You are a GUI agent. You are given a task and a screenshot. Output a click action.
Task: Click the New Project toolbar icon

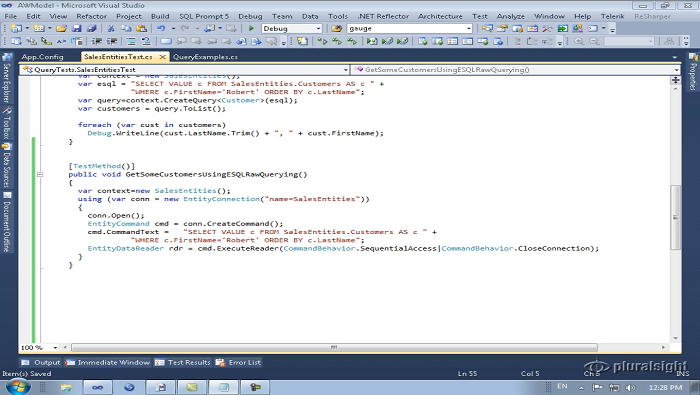coord(16,28)
